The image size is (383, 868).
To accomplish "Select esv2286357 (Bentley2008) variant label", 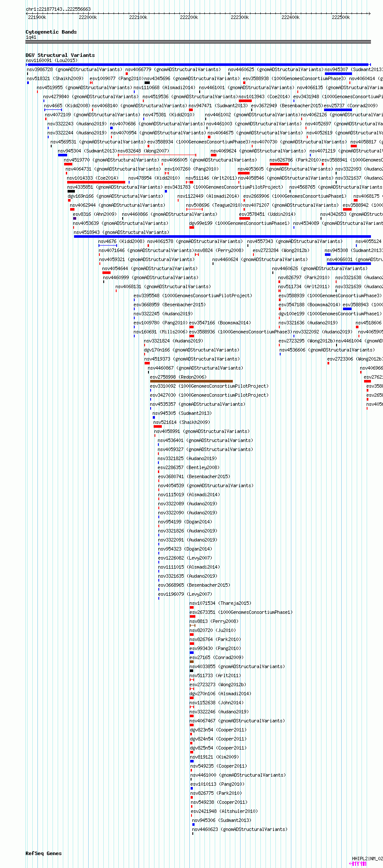I will pos(188,467).
